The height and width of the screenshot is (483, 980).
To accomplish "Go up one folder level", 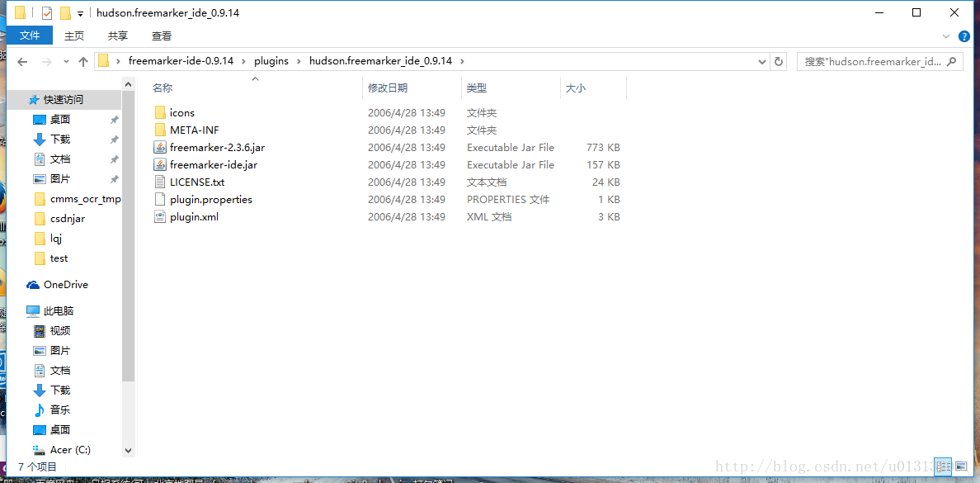I will click(83, 61).
